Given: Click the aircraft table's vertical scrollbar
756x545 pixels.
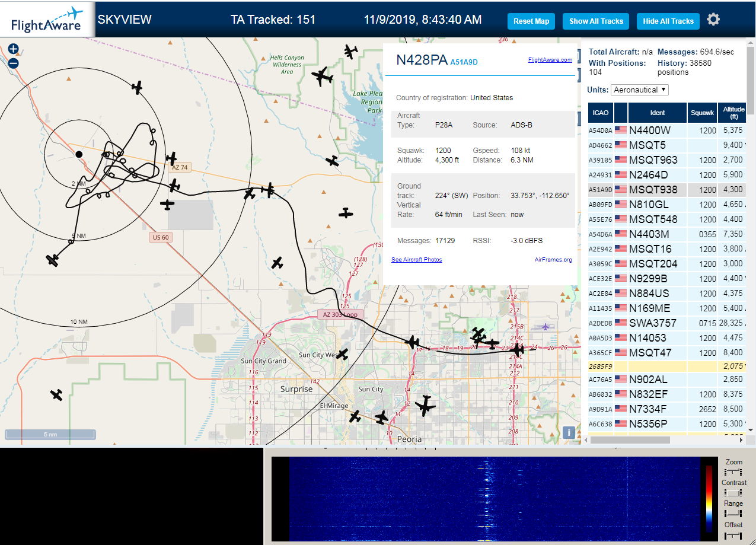Looking at the screenshot, I should pyautogui.click(x=751, y=80).
